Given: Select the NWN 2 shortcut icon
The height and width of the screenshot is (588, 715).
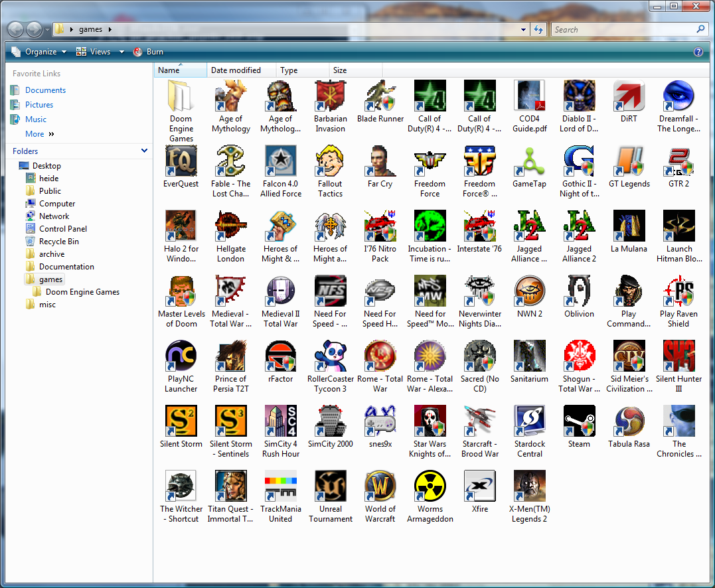Looking at the screenshot, I should coord(529,291).
